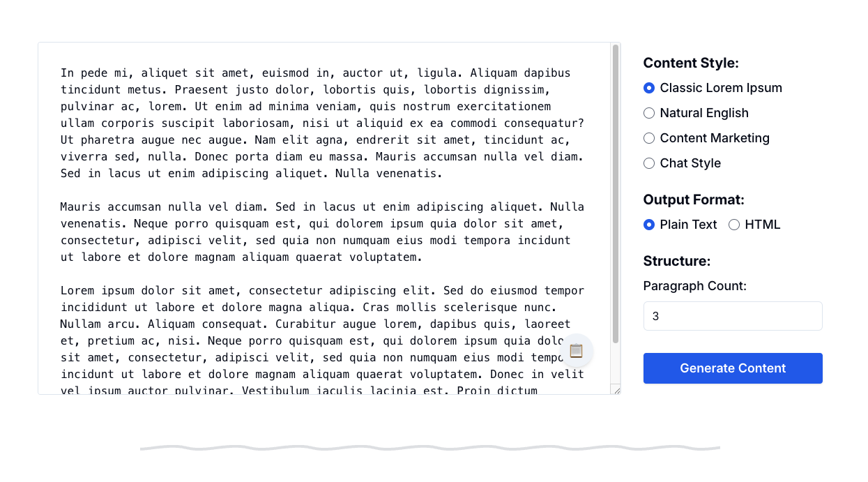The width and height of the screenshot is (868, 482).
Task: Select Classic Lorem Ipsum style
Action: [x=649, y=88]
